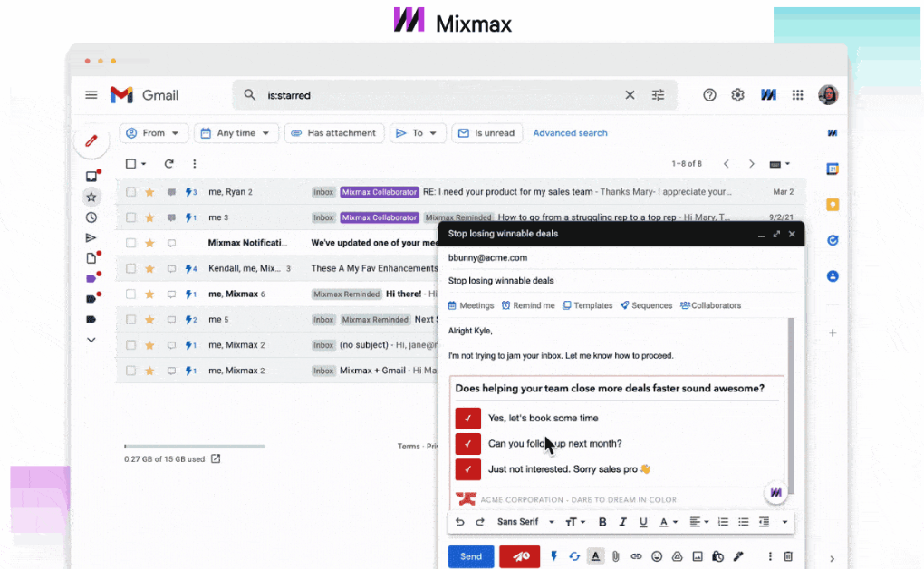
Task: Open Snoozed clock in left sidebar
Action: [91, 217]
